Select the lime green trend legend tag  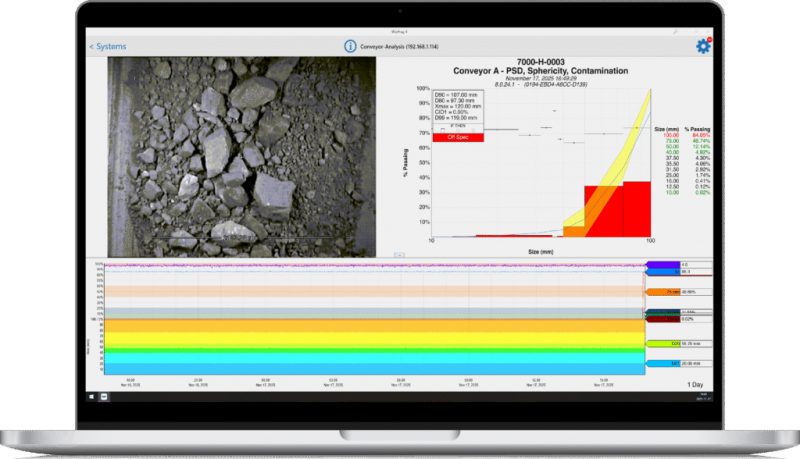tap(663, 344)
